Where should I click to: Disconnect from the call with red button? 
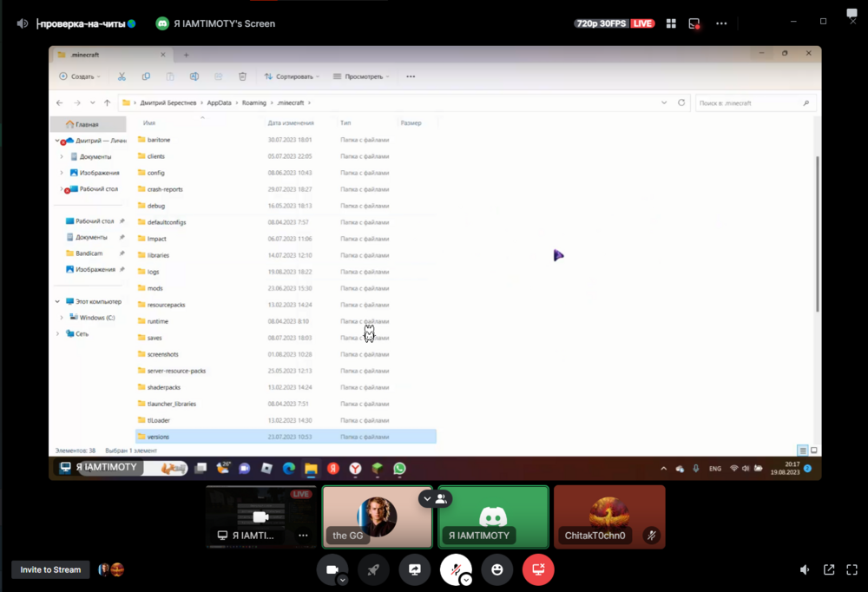coord(538,569)
